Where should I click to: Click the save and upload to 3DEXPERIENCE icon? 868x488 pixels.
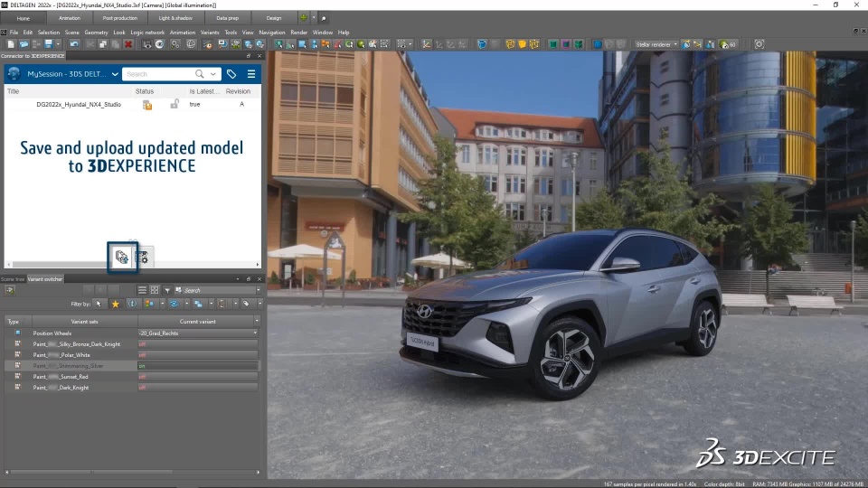[x=122, y=258]
